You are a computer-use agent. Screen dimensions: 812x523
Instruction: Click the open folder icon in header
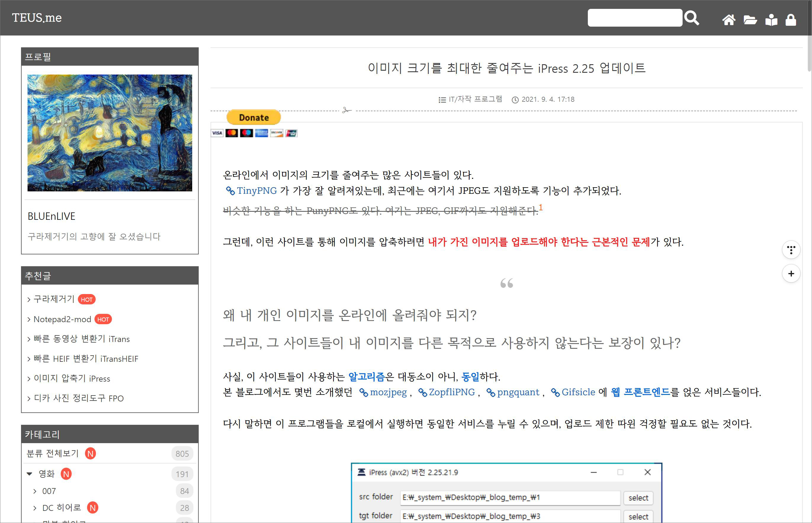tap(750, 20)
